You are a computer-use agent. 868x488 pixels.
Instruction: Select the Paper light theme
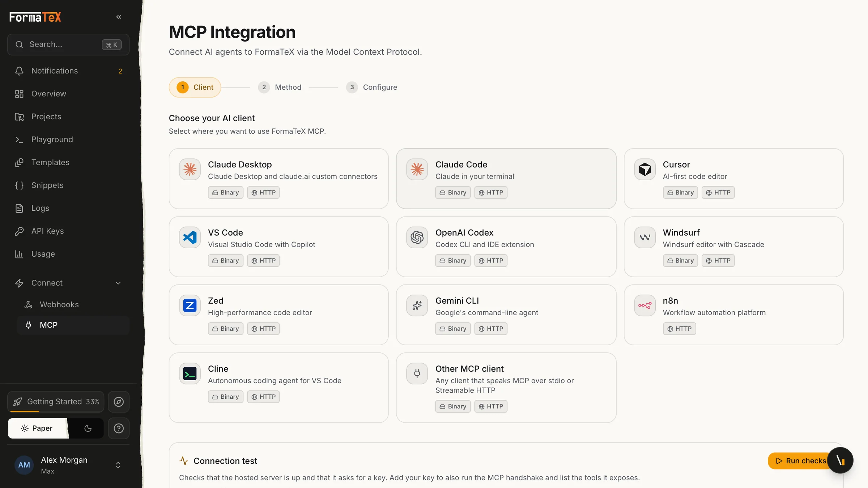[x=37, y=428]
